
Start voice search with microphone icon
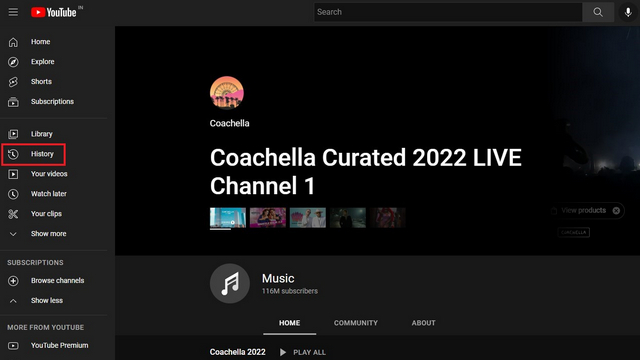click(628, 12)
